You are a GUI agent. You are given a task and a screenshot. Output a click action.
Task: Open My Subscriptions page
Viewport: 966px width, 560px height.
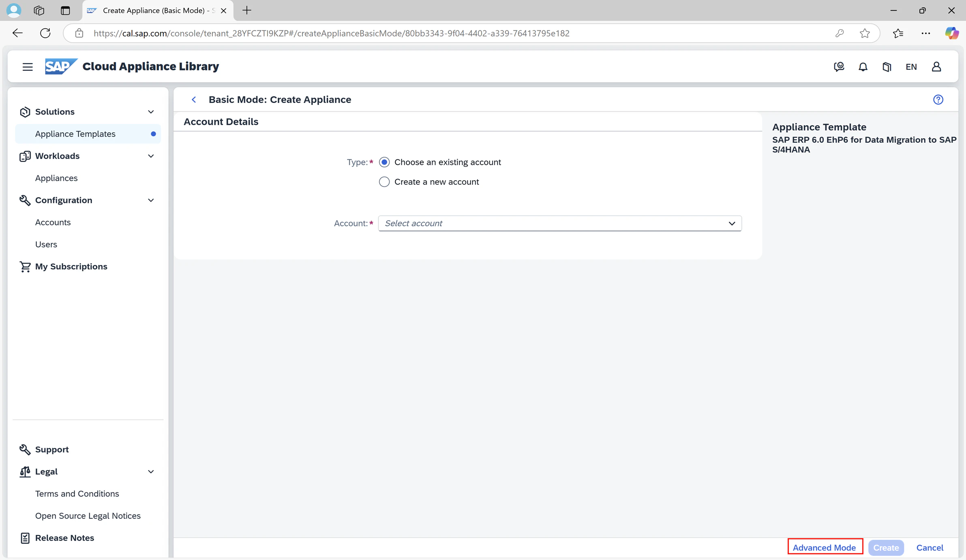click(71, 267)
